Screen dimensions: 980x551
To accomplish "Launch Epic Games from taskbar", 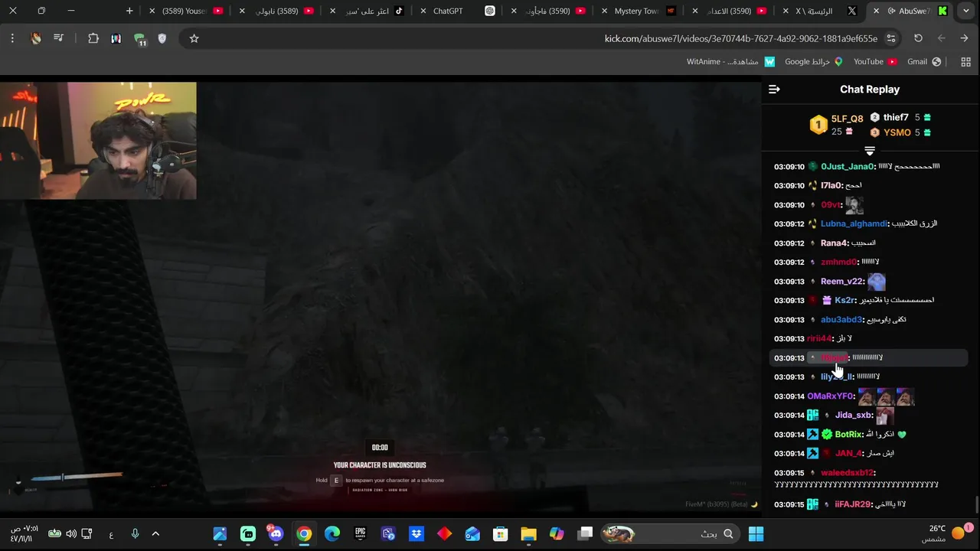I will coord(360,533).
